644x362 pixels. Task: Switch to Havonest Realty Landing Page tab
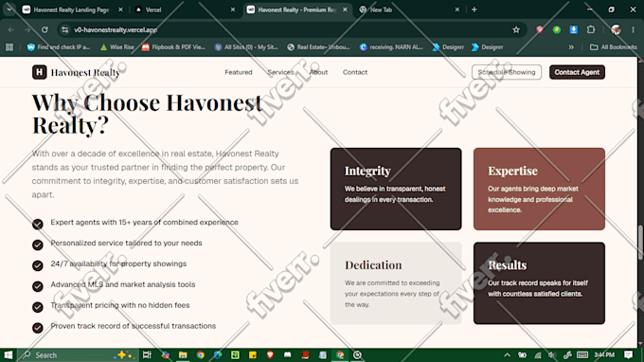(x=71, y=9)
